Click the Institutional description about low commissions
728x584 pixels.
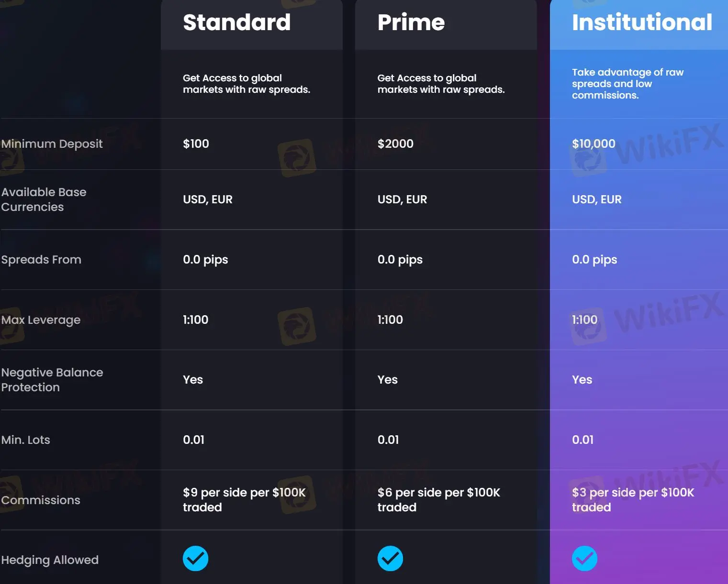(627, 84)
